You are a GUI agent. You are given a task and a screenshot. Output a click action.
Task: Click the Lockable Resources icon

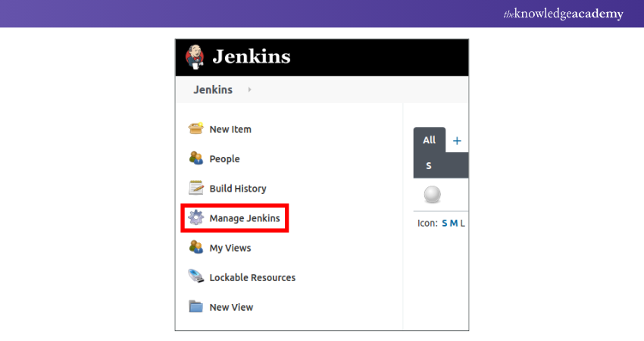pyautogui.click(x=196, y=277)
